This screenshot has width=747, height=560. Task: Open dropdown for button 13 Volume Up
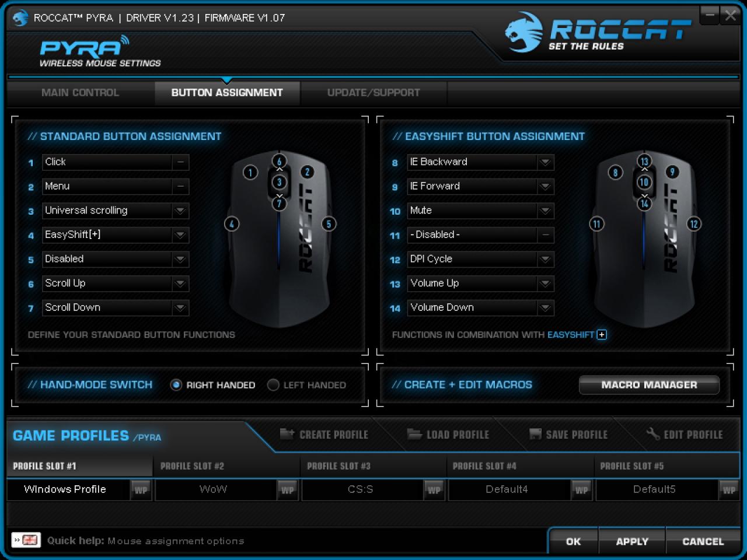[x=545, y=283]
